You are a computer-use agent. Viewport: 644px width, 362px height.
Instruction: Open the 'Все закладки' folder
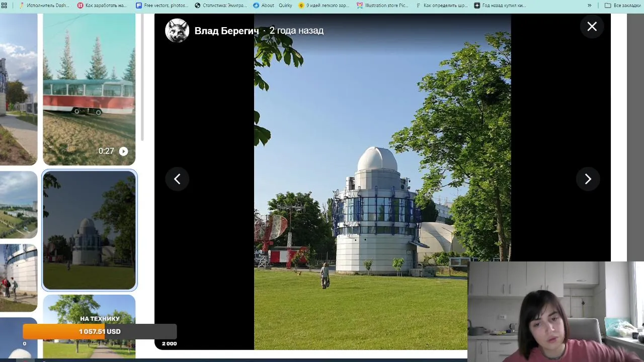tap(622, 6)
